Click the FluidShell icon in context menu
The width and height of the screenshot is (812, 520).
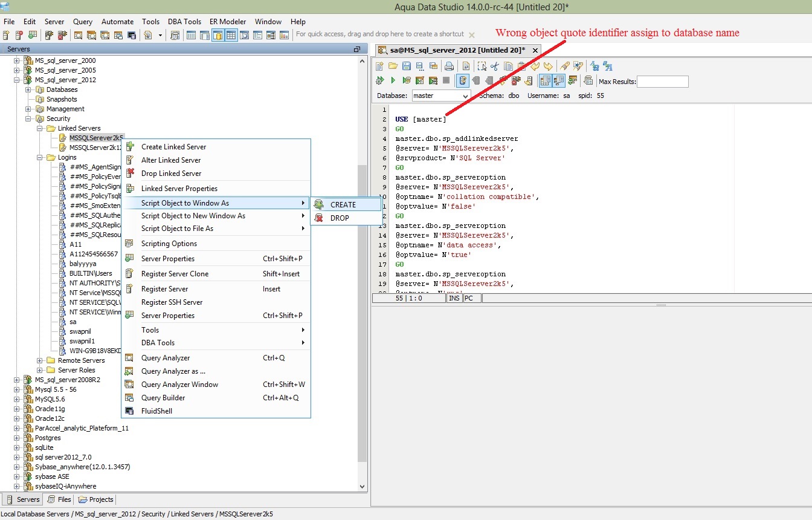pyautogui.click(x=129, y=411)
